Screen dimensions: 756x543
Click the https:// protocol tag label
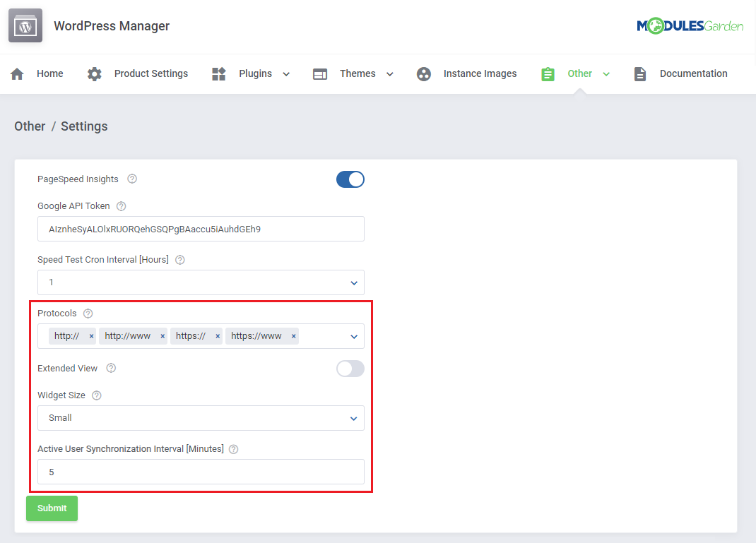click(191, 336)
